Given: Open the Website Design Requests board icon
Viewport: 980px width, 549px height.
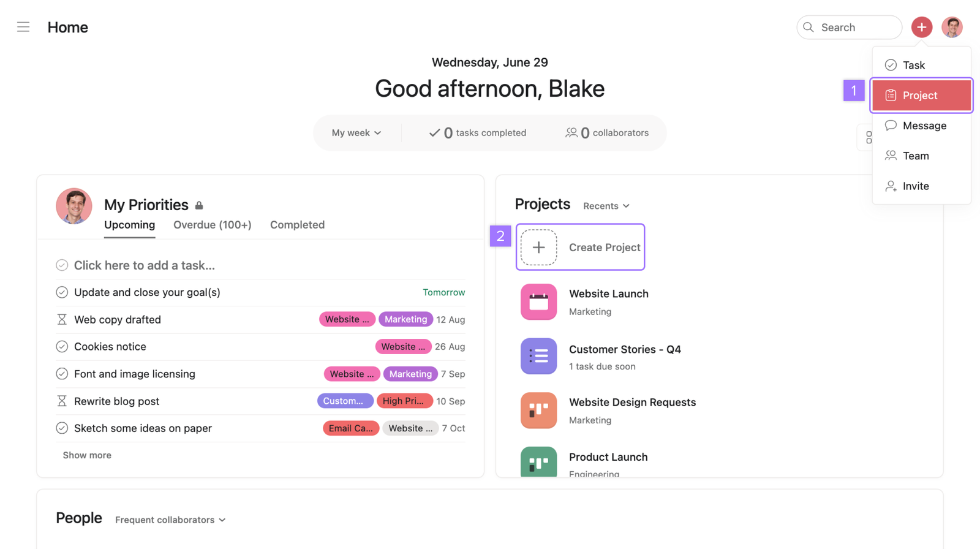Looking at the screenshot, I should (x=538, y=410).
